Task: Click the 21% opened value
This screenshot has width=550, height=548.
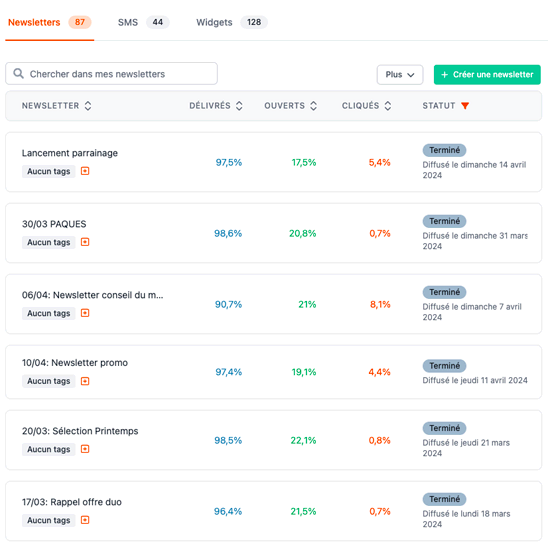Action: pyautogui.click(x=307, y=304)
